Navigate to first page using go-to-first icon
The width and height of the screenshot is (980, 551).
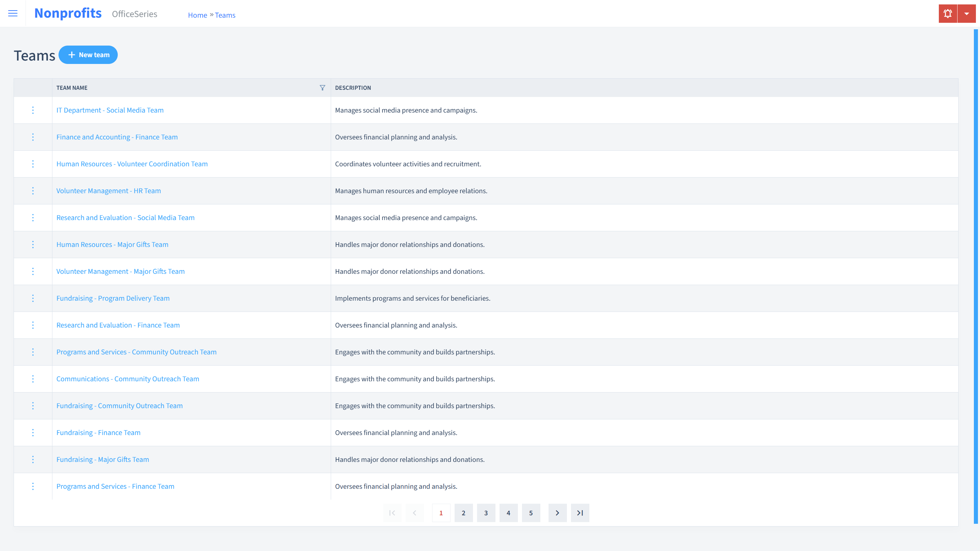(x=392, y=512)
